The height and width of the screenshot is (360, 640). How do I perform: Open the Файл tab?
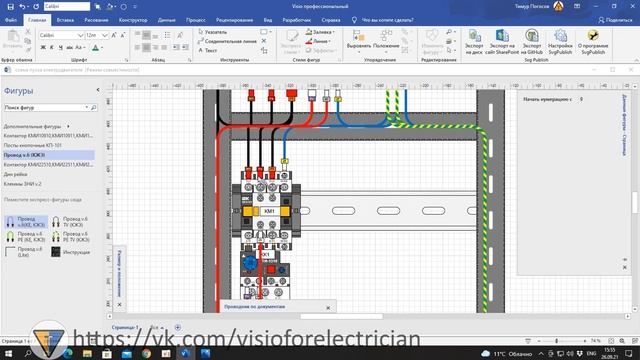11,20
